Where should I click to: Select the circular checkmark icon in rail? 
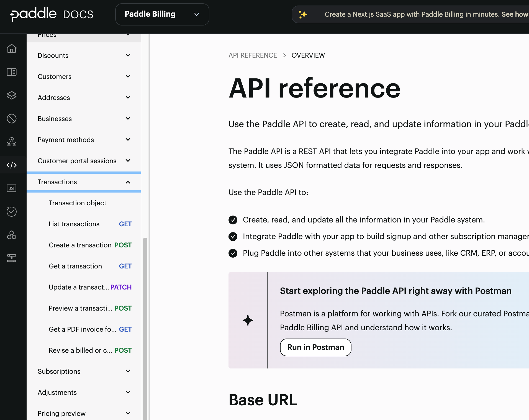(12, 212)
